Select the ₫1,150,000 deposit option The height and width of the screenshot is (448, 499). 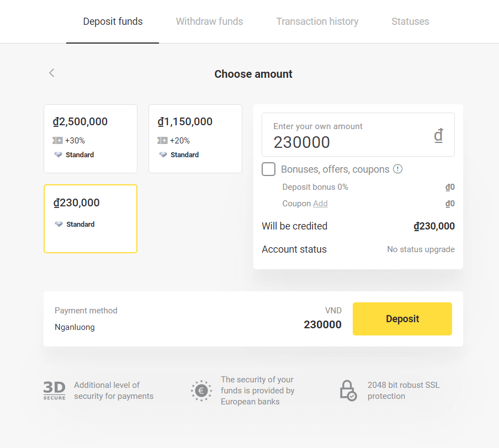pyautogui.click(x=195, y=138)
